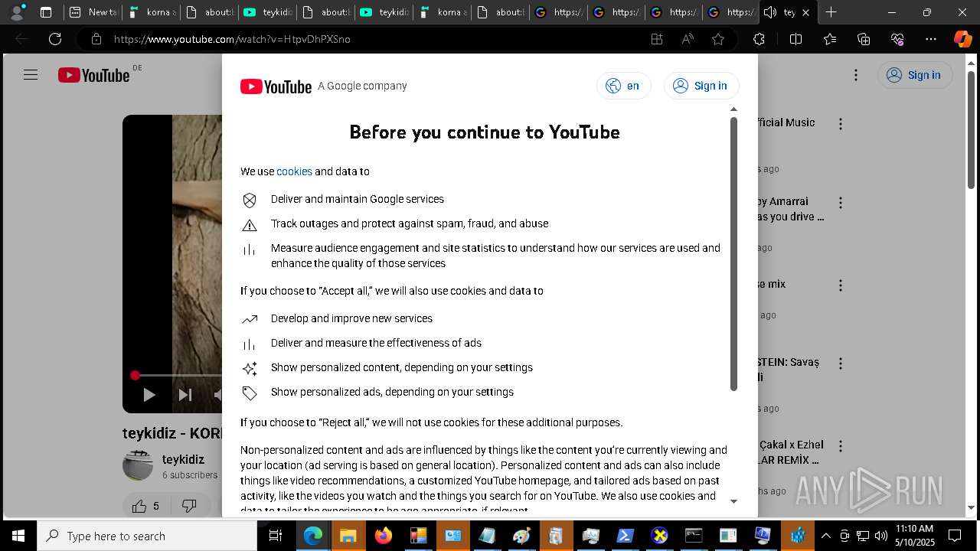Enable split screen view
Viewport: 980px width, 551px height.
click(x=795, y=39)
